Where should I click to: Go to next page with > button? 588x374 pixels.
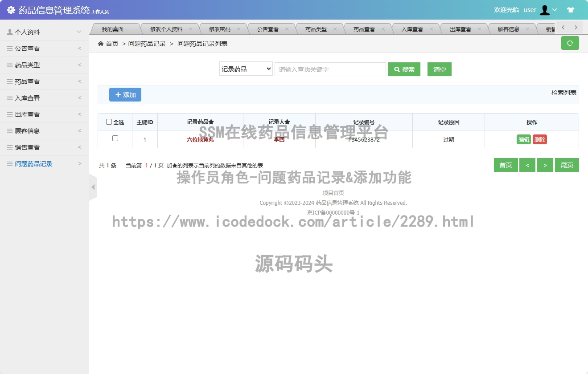tap(545, 165)
